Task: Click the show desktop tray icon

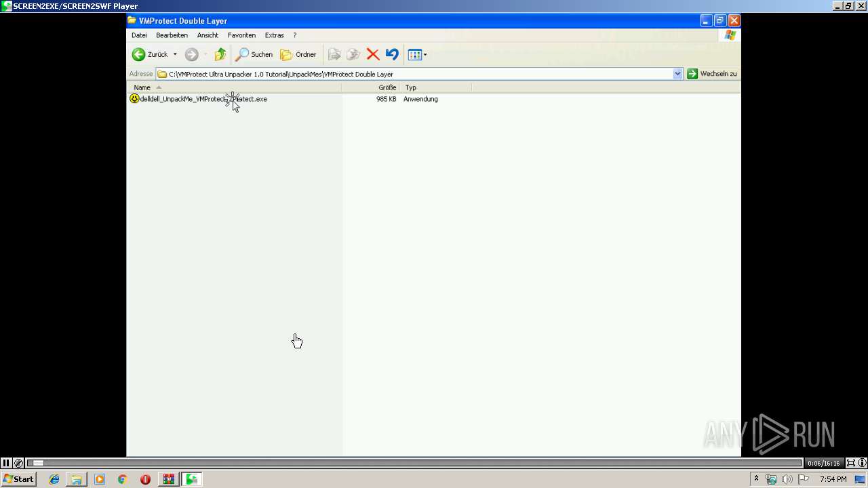Action: click(x=861, y=479)
